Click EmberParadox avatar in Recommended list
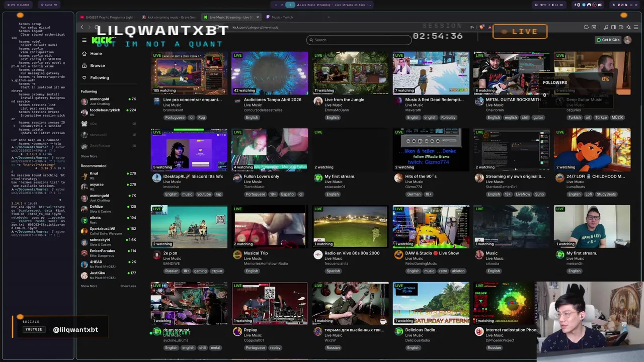644x362 pixels. (x=84, y=252)
